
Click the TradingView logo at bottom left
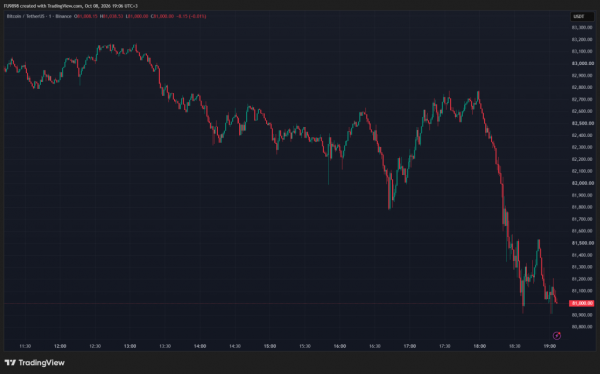pos(34,363)
